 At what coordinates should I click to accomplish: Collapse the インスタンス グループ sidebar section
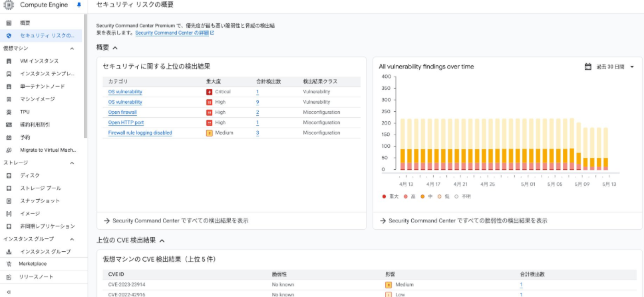pos(72,239)
